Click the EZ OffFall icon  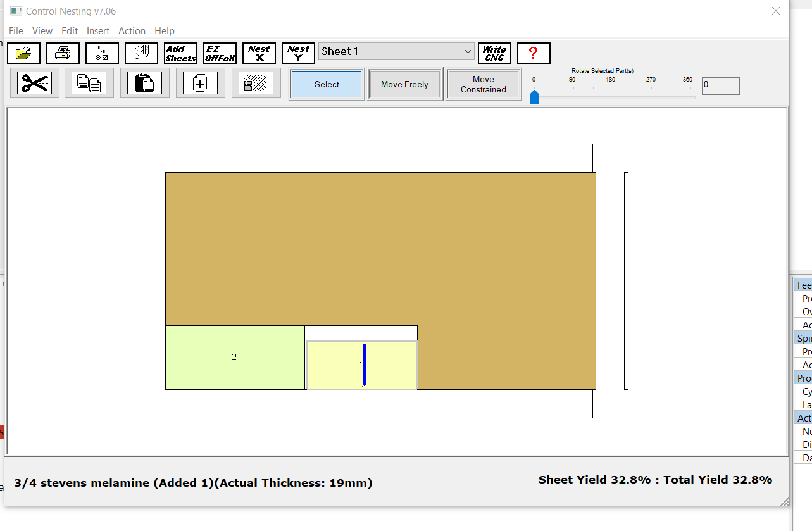(x=220, y=53)
